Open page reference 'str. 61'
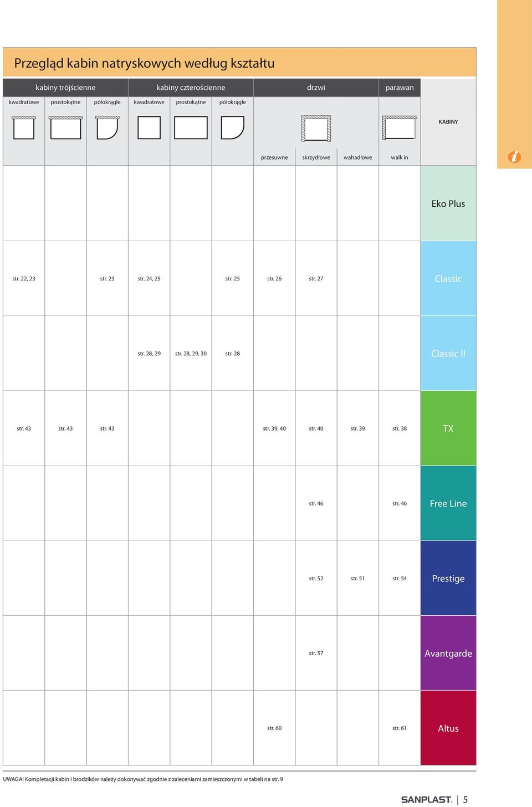Image resolution: width=532 pixels, height=807 pixels. pyautogui.click(x=400, y=728)
